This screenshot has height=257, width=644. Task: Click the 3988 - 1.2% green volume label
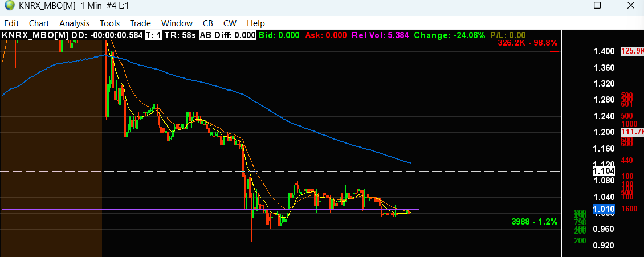pos(535,222)
